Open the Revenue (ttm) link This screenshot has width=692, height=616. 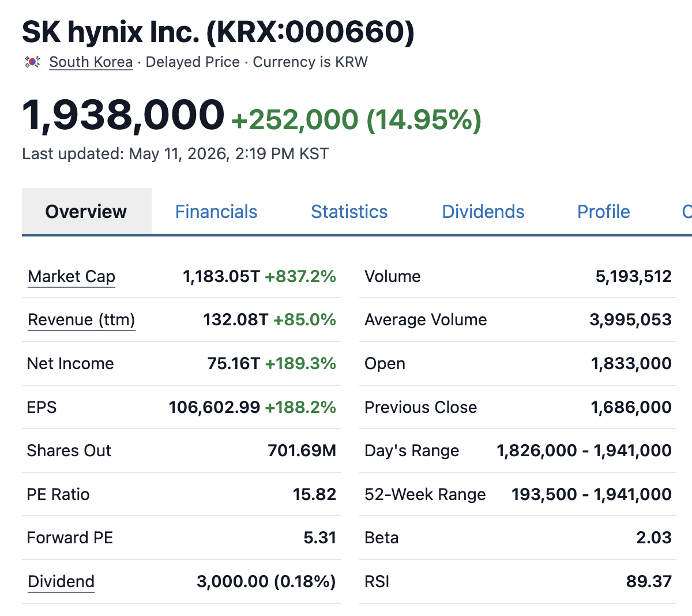point(81,320)
